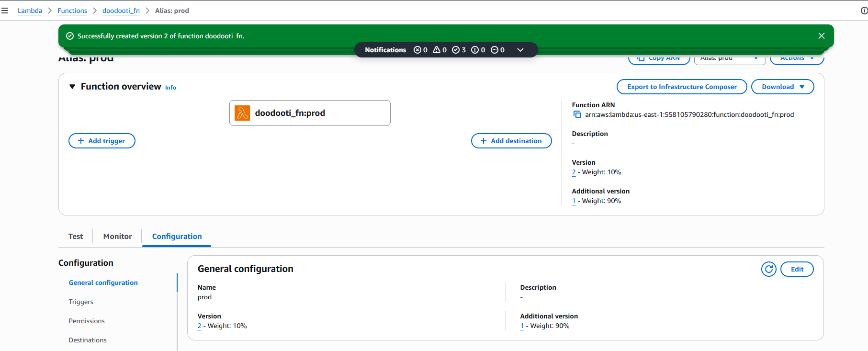Open the Alias: prod selector dropdown
Viewport: 868px width, 351px height.
click(x=730, y=58)
